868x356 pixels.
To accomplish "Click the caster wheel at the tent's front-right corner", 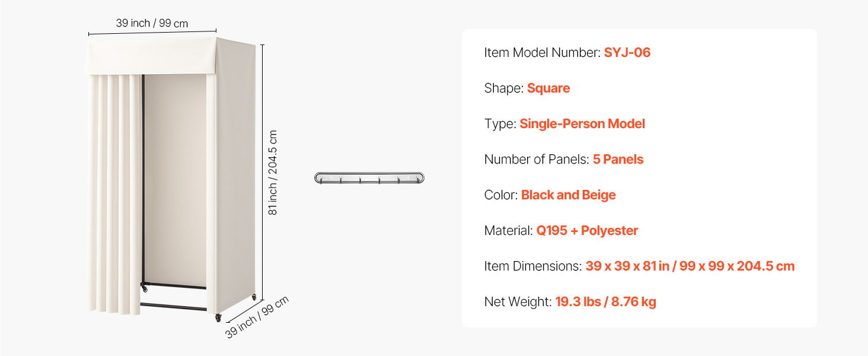I will point(218,318).
